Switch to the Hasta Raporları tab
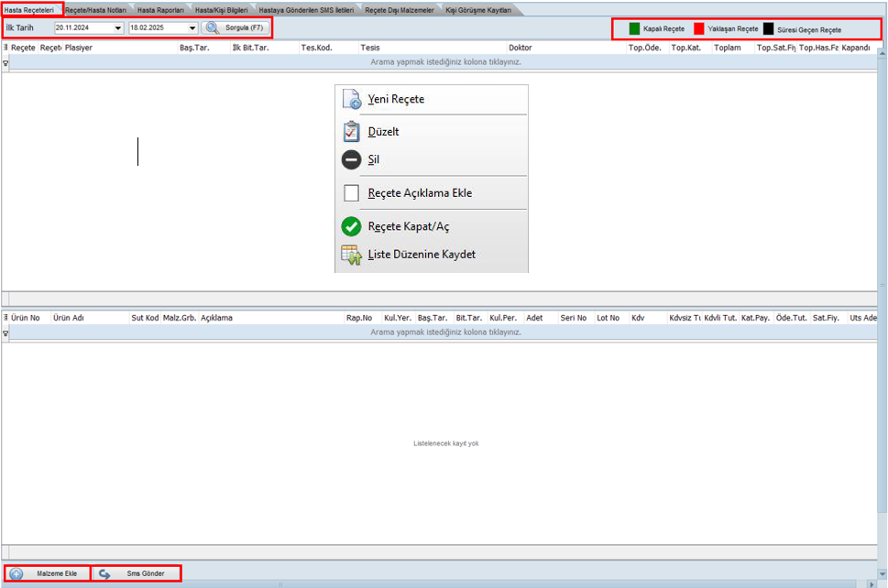 pyautogui.click(x=159, y=9)
